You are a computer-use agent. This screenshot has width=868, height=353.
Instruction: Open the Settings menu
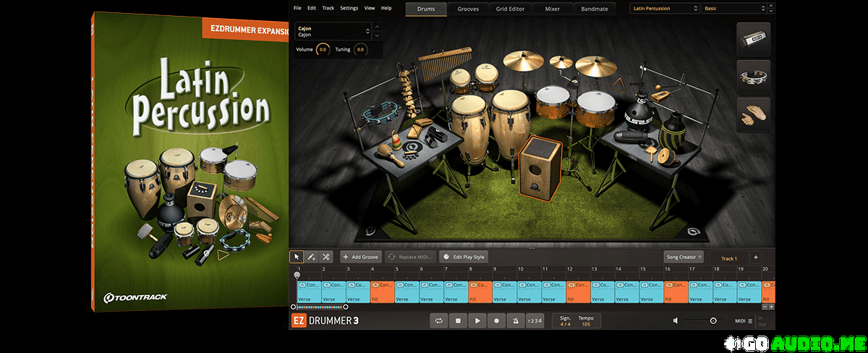349,8
